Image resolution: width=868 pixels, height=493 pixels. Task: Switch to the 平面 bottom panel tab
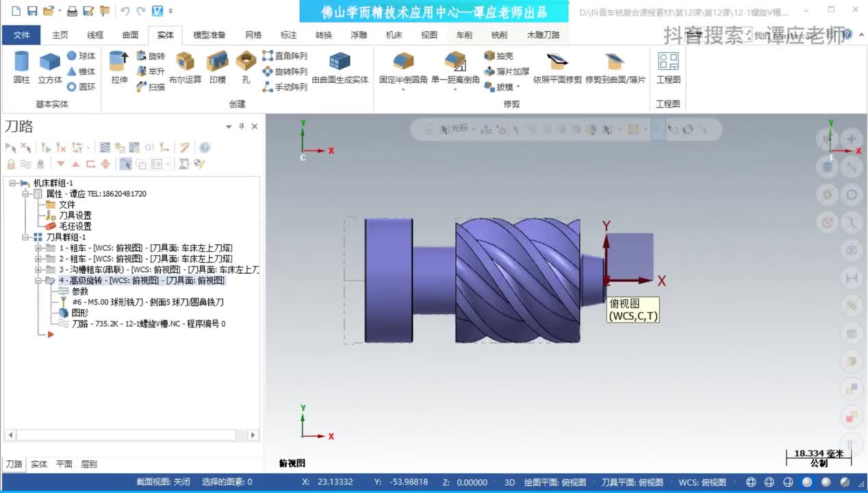click(64, 464)
